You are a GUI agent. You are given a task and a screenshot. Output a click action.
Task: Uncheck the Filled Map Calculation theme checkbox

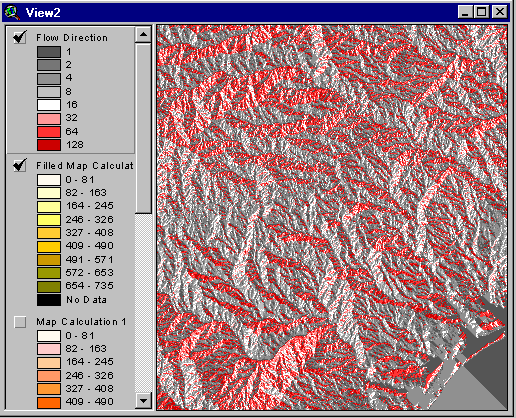pyautogui.click(x=20, y=165)
